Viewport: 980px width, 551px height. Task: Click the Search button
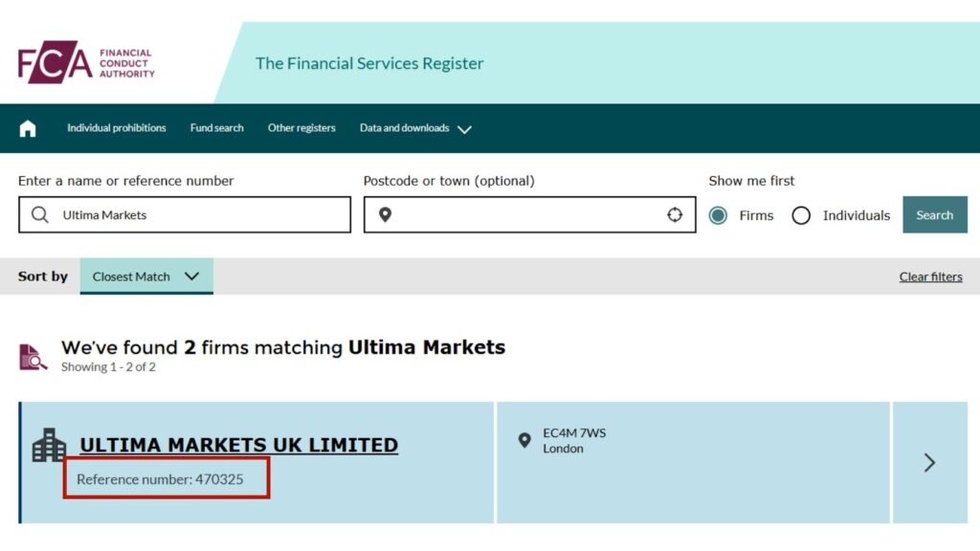tap(935, 214)
